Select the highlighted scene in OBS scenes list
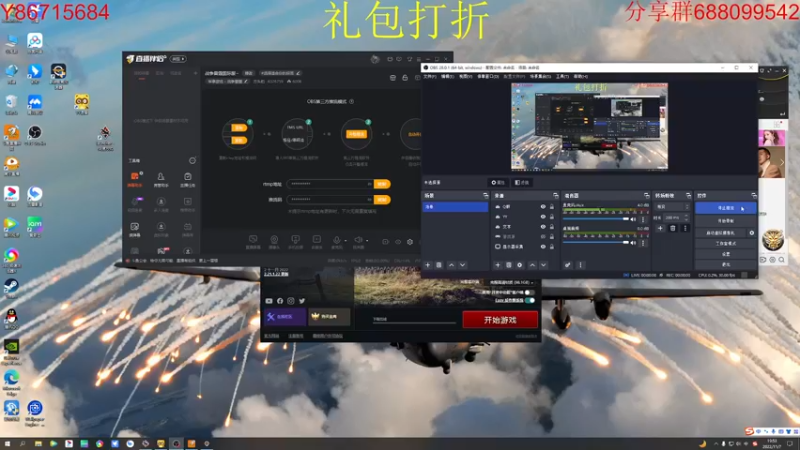Viewport: 800px width, 450px height. click(x=455, y=207)
